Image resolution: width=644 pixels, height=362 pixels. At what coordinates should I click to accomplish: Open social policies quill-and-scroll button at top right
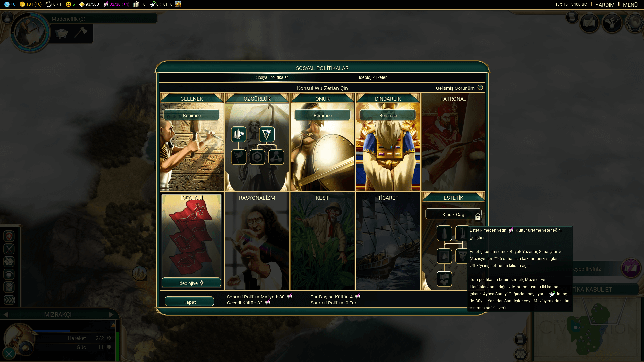pos(589,23)
